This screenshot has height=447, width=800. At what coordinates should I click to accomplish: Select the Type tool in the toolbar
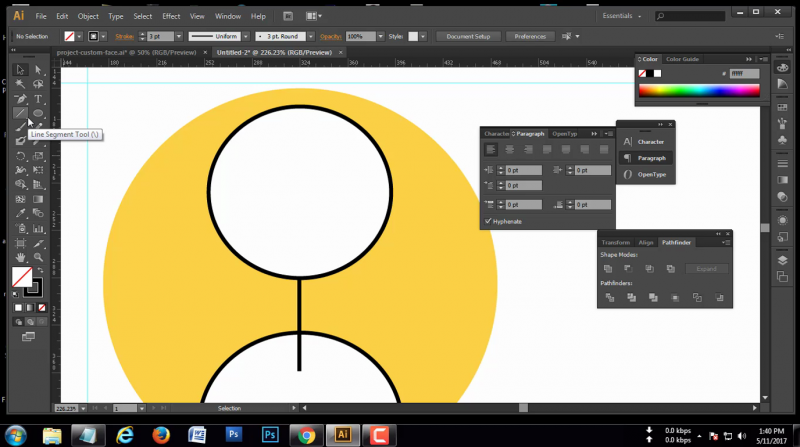coord(38,99)
